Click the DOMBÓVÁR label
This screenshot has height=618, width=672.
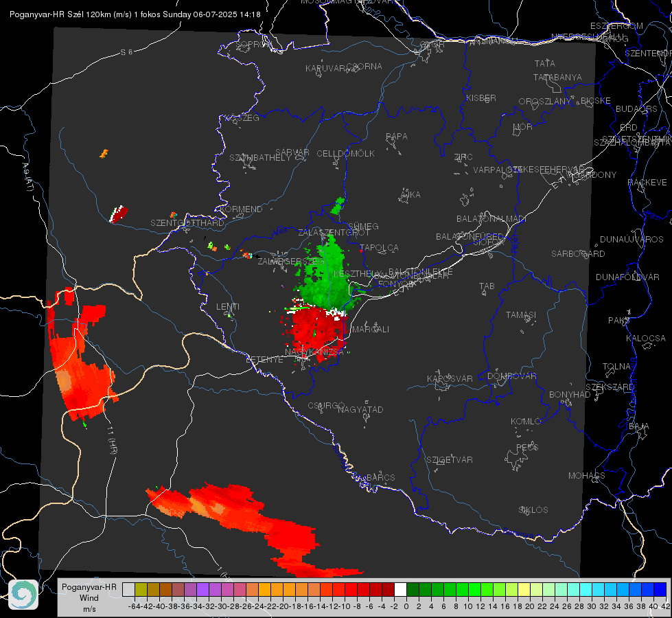511,376
